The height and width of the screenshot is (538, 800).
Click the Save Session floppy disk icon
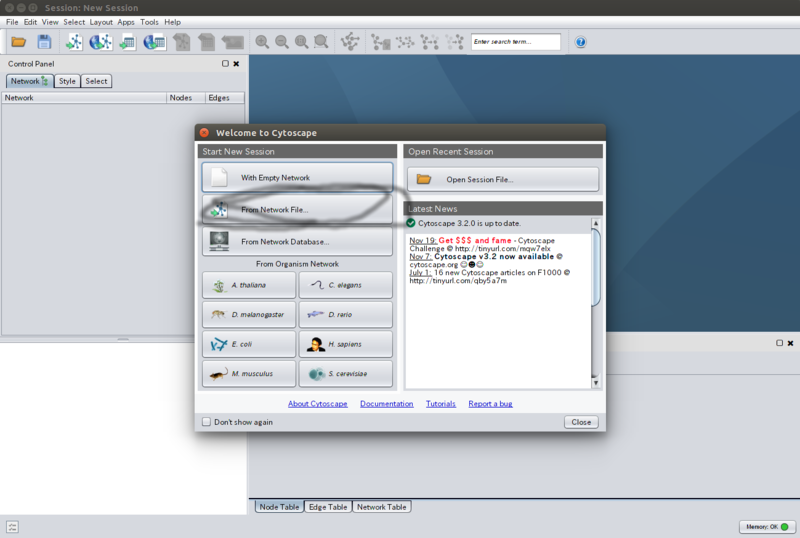click(x=44, y=42)
